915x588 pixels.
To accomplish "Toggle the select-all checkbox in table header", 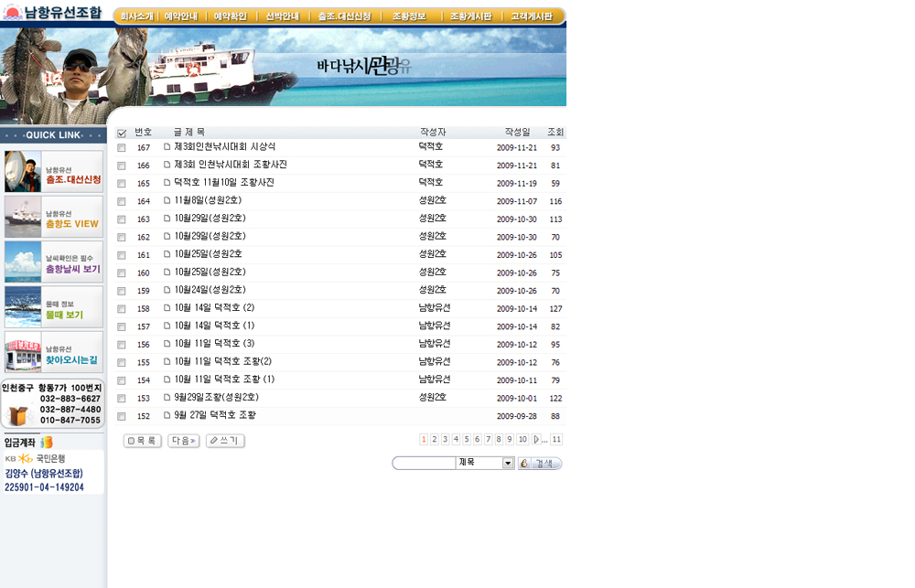I will 122,134.
